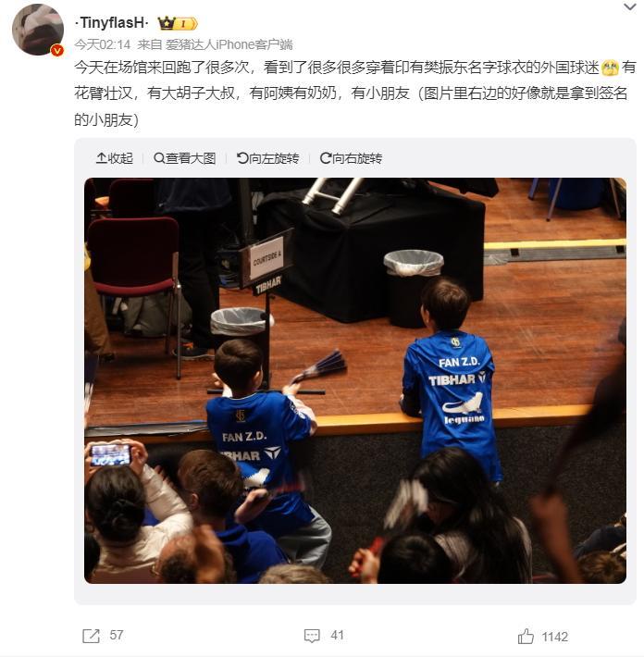Click the clockwise rotate arrow icon
Image resolution: width=644 pixels, height=657 pixels.
click(x=325, y=158)
